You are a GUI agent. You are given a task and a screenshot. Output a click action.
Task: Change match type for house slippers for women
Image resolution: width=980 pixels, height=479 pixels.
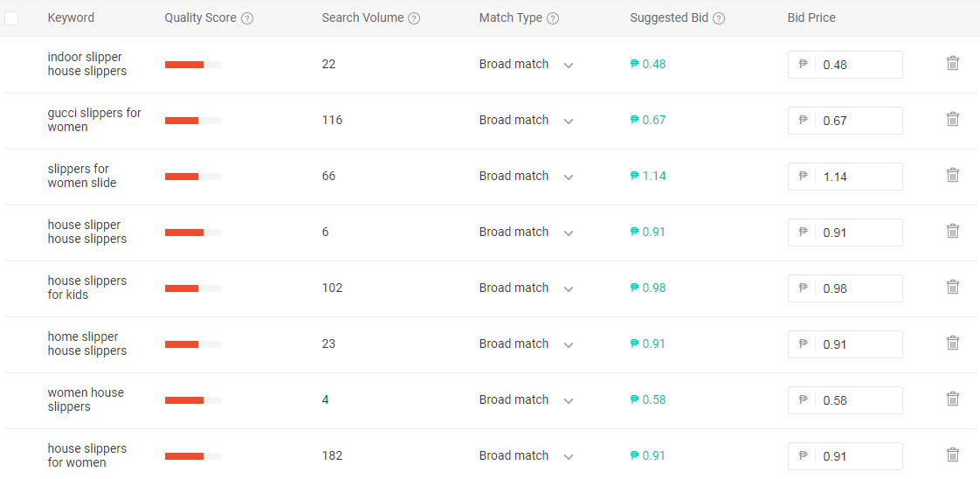pyautogui.click(x=527, y=456)
